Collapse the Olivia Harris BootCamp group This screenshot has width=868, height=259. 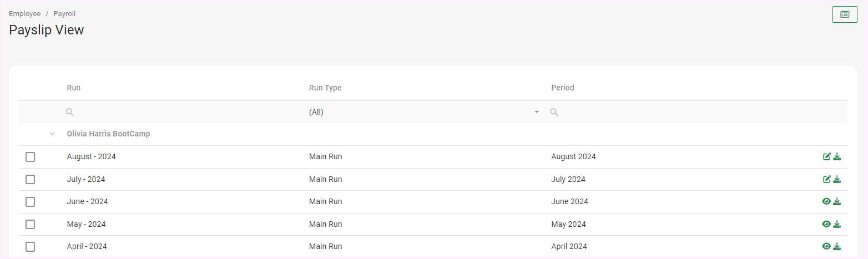(x=53, y=134)
